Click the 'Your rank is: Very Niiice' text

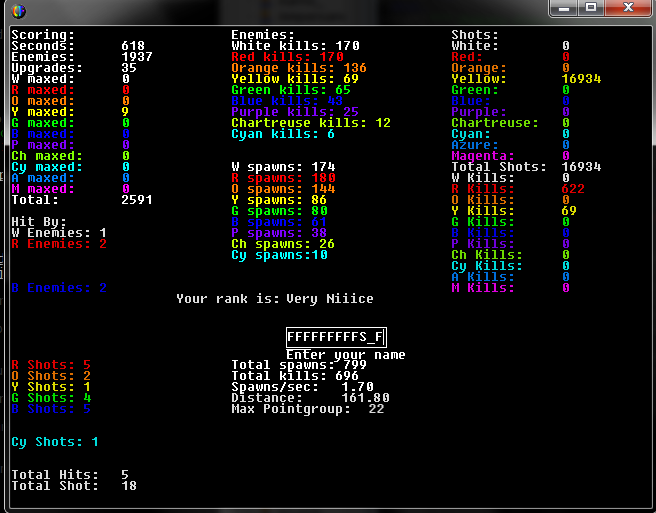[x=275, y=299]
